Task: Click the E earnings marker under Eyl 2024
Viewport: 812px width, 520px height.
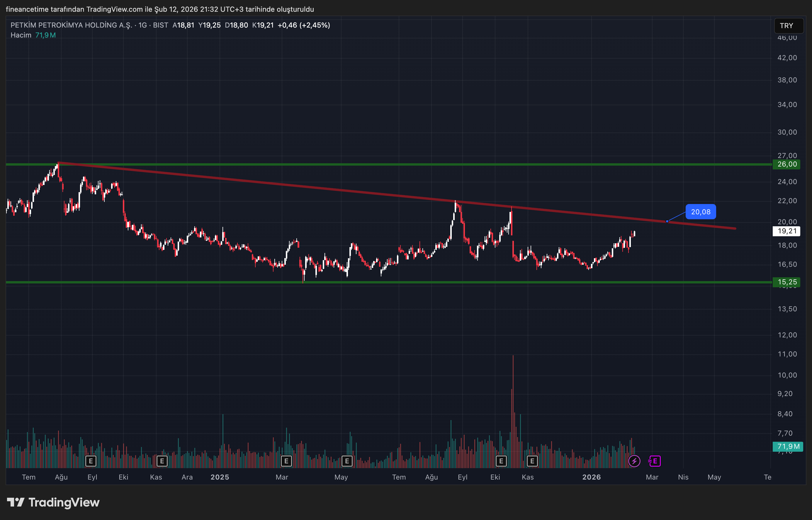Action: [91, 461]
